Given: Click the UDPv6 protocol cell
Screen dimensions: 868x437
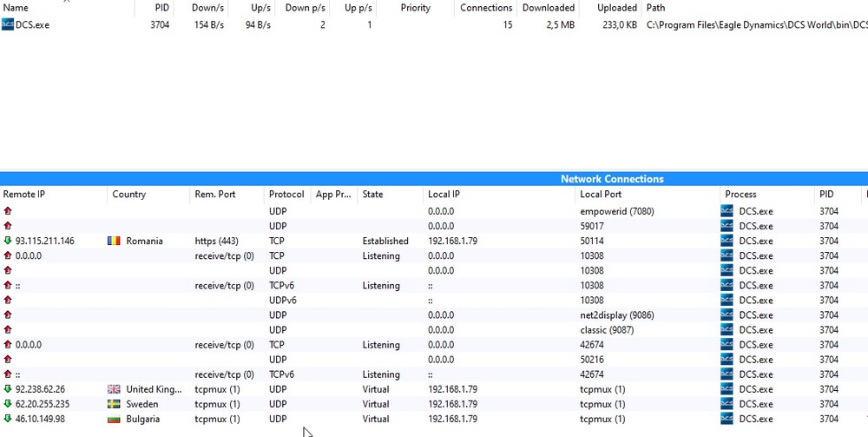Looking at the screenshot, I should click(x=283, y=301).
